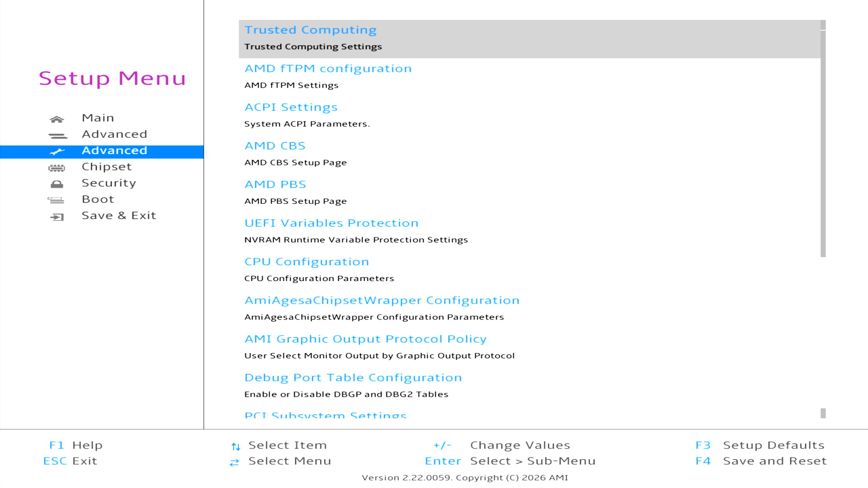Click the Enter Select Sub-Menu hint
Image resolution: width=868 pixels, height=488 pixels.
point(510,461)
